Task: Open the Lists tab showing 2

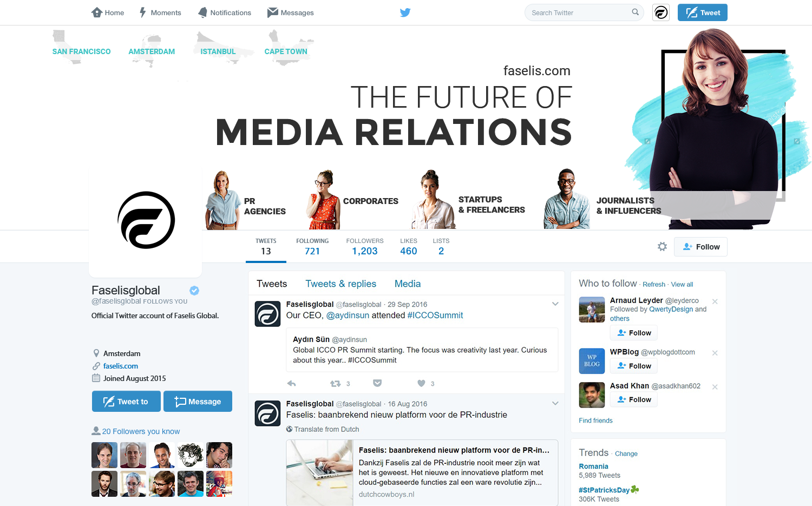Action: (x=441, y=247)
